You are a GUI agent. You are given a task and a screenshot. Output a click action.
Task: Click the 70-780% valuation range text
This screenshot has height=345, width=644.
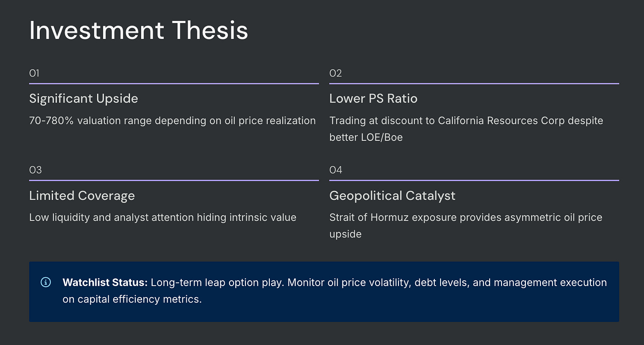(172, 120)
